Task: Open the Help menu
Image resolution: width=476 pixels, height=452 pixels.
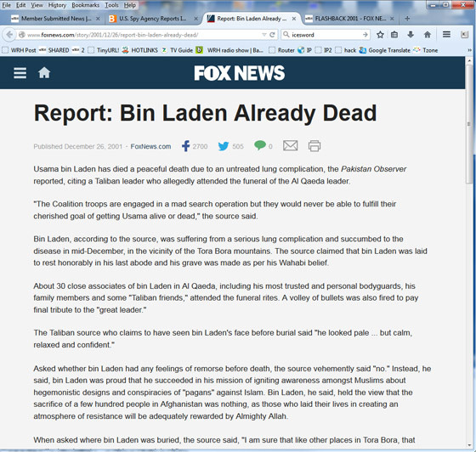Action: tap(129, 5)
